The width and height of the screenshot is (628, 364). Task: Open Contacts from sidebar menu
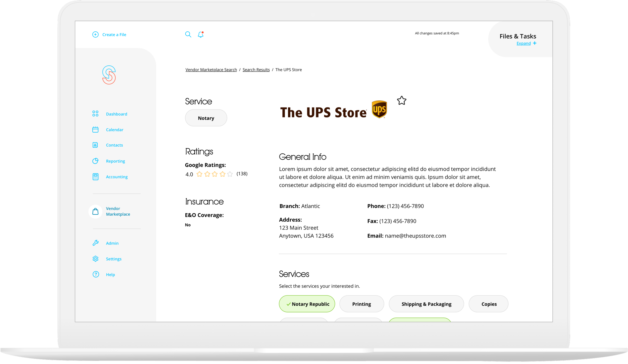click(114, 145)
